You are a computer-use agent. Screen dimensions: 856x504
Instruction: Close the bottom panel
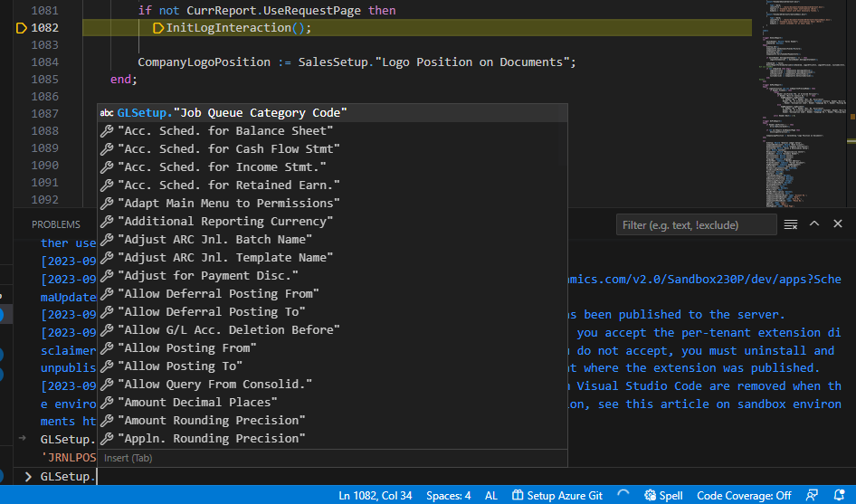click(837, 223)
